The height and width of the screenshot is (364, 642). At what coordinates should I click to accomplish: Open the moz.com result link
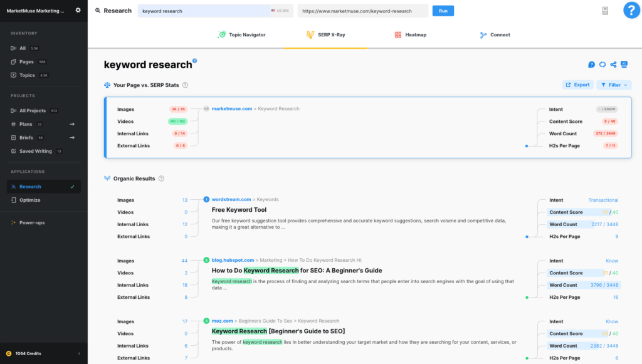click(x=223, y=321)
